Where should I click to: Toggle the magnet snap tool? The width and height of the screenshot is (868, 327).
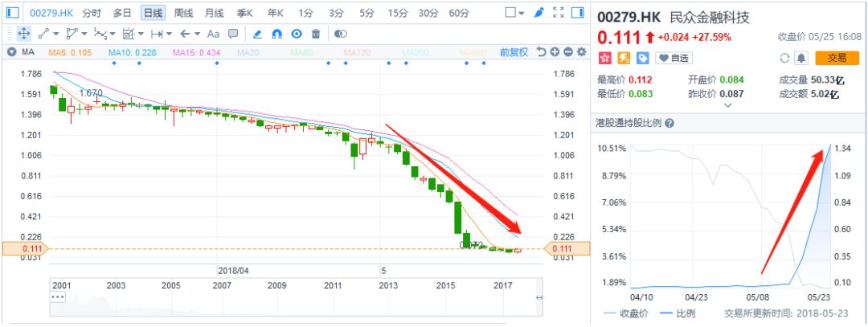coord(276,34)
